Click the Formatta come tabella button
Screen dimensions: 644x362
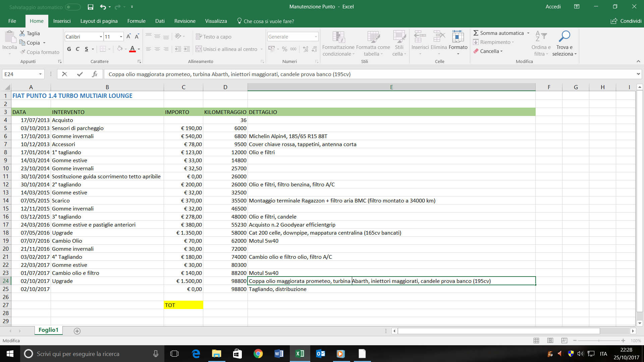(373, 43)
